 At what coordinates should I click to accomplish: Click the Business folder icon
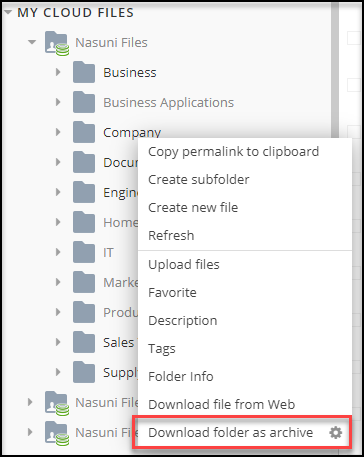[84, 72]
